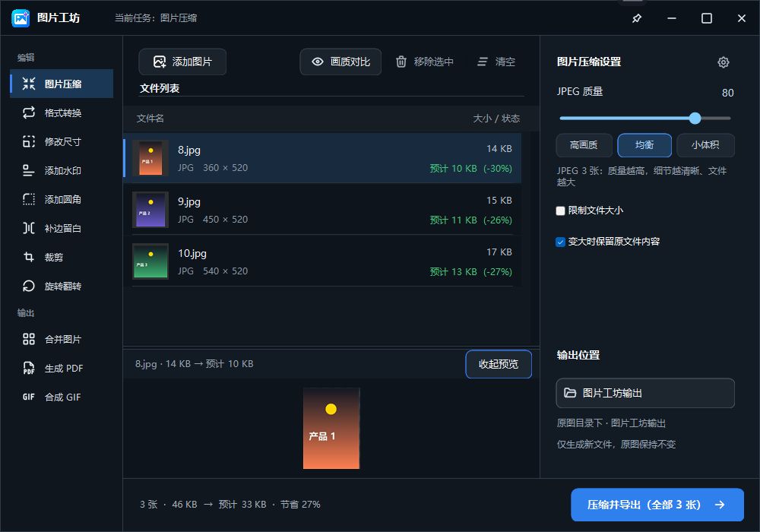Click the 裁剪 crop icon
Screen dimensions: 760x532
29,258
